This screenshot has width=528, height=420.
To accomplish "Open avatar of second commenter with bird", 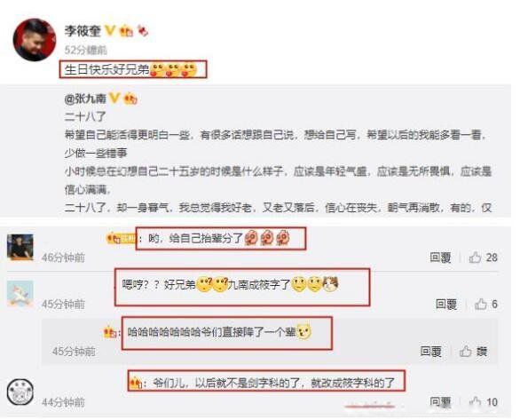I will (20, 294).
